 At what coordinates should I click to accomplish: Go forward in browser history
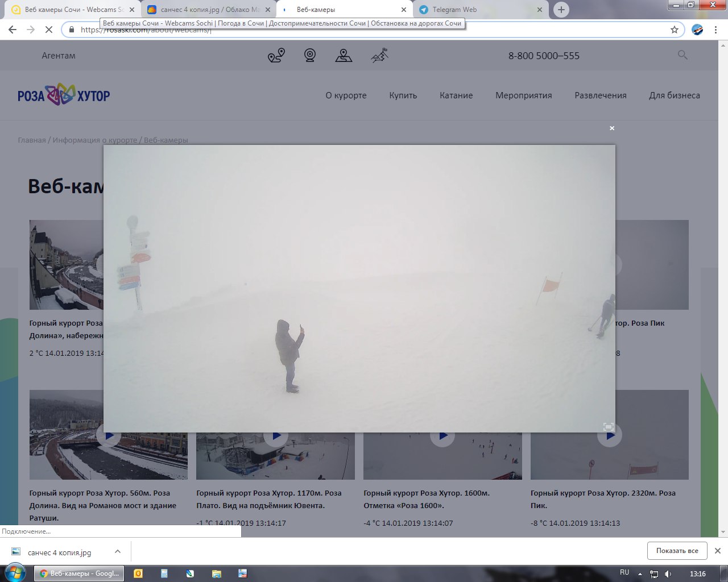pos(31,30)
